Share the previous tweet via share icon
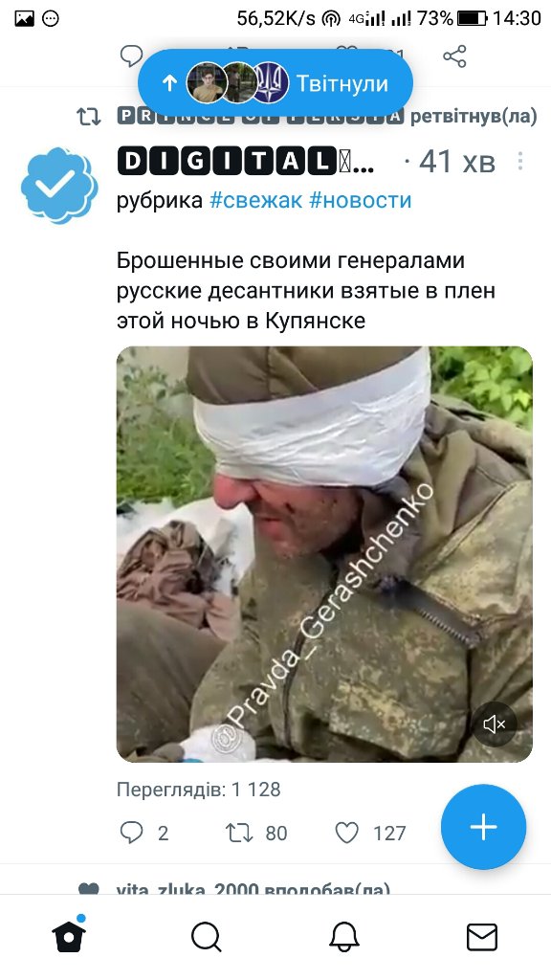The image size is (551, 980). (x=454, y=56)
